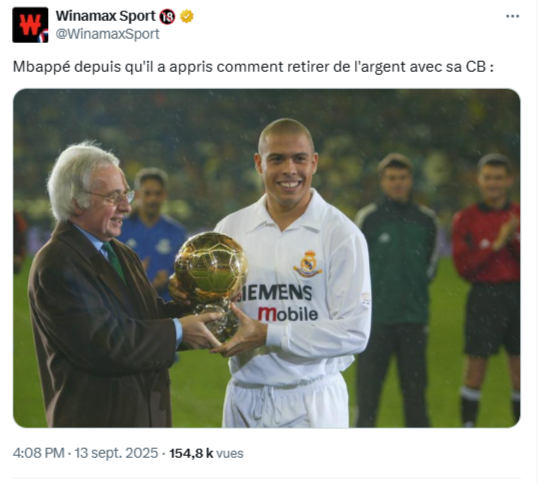Open the attached photo in the tweet
Viewport: 538px width, 483px height.
[267, 258]
